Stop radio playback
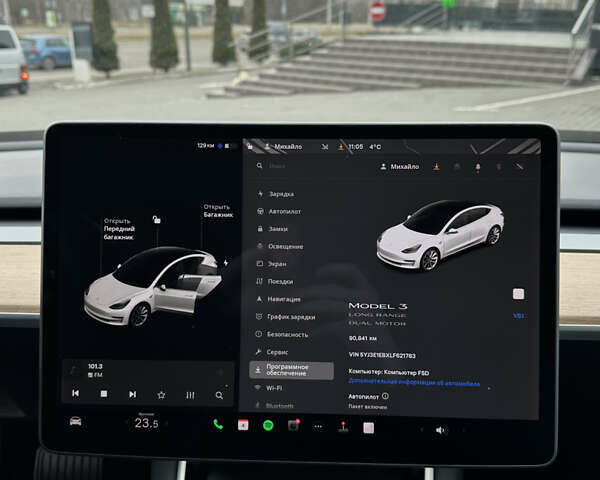 [104, 393]
